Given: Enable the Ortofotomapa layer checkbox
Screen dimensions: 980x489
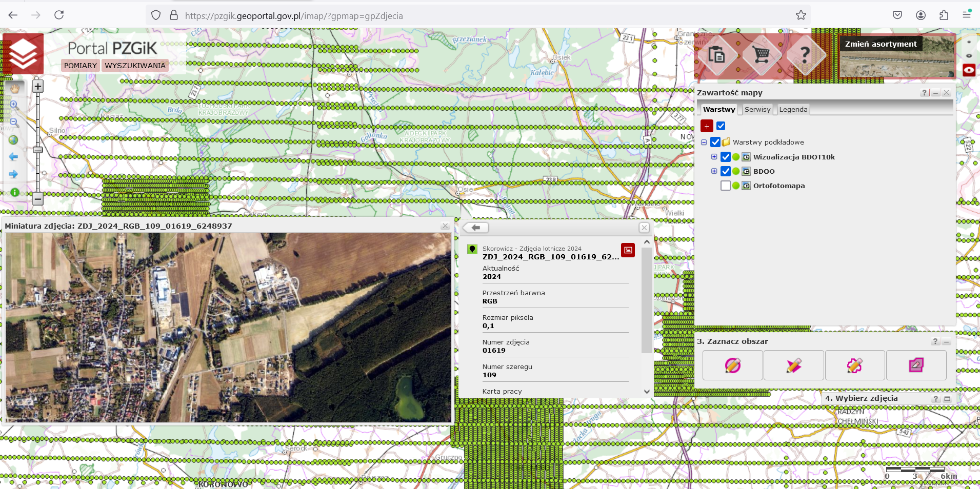Looking at the screenshot, I should pyautogui.click(x=726, y=186).
